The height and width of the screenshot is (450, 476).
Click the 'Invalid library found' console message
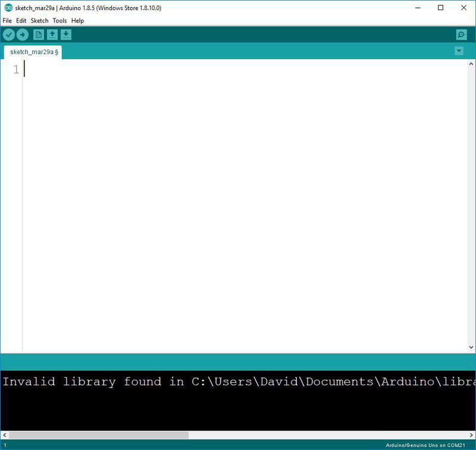click(239, 382)
